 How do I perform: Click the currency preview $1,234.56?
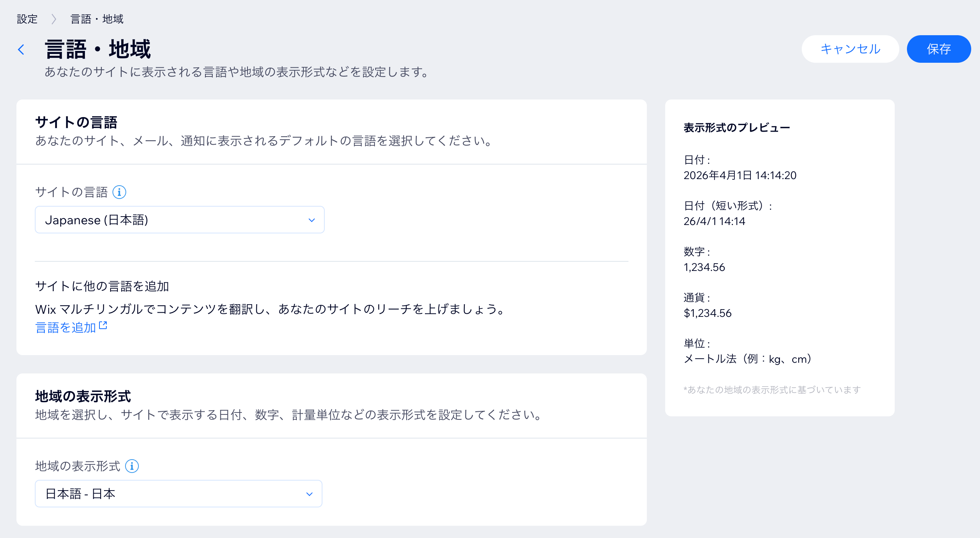pos(707,313)
